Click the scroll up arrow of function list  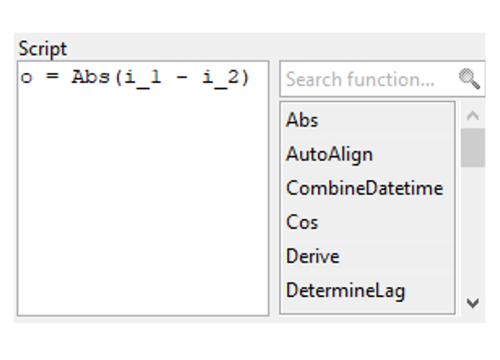[x=473, y=116]
